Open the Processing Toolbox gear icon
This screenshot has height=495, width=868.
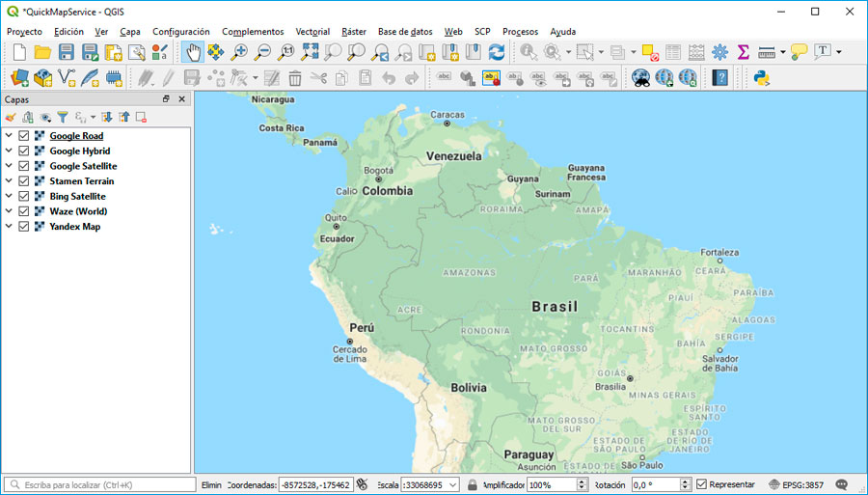pyautogui.click(x=719, y=52)
